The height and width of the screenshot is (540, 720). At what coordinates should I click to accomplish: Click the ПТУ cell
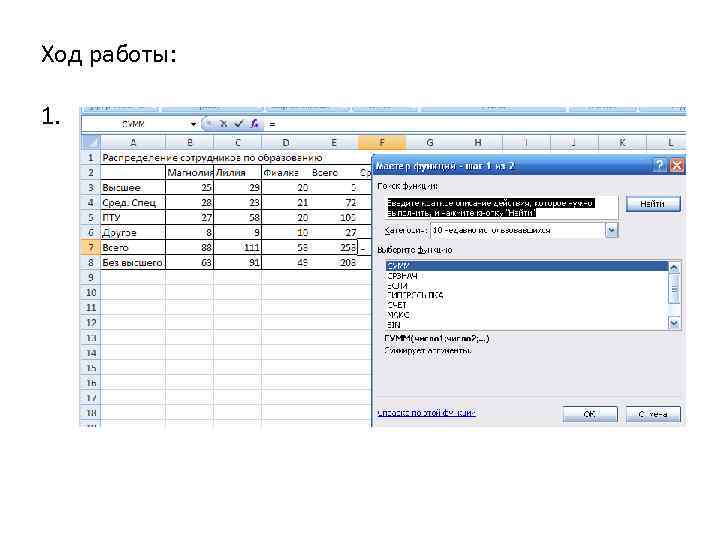click(x=133, y=217)
